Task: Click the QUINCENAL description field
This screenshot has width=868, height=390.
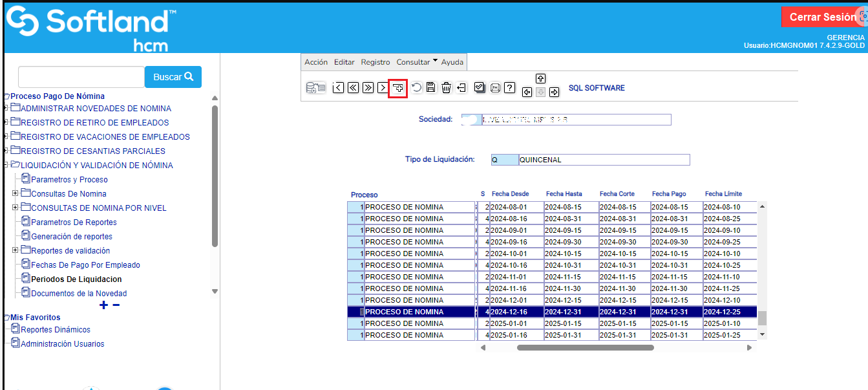Action: click(604, 160)
